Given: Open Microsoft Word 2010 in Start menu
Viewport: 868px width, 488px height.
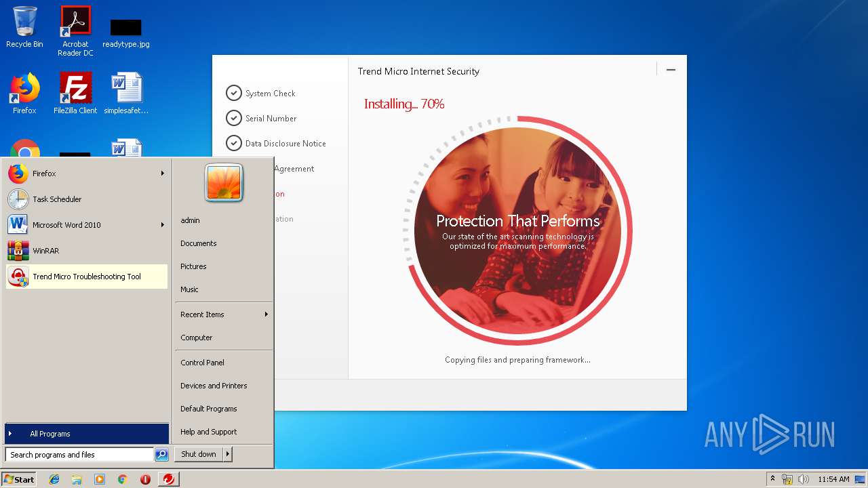Looking at the screenshot, I should (x=86, y=225).
